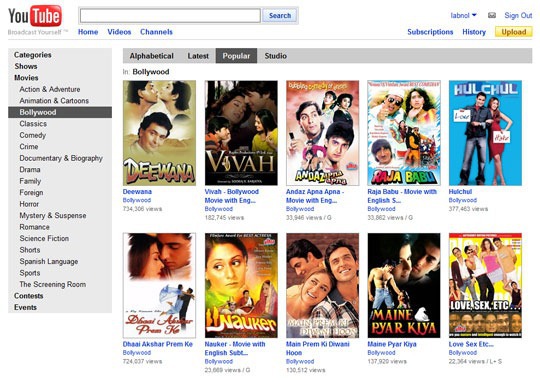Select Comedy in the movie categories
The image size is (540, 382).
[x=33, y=135]
